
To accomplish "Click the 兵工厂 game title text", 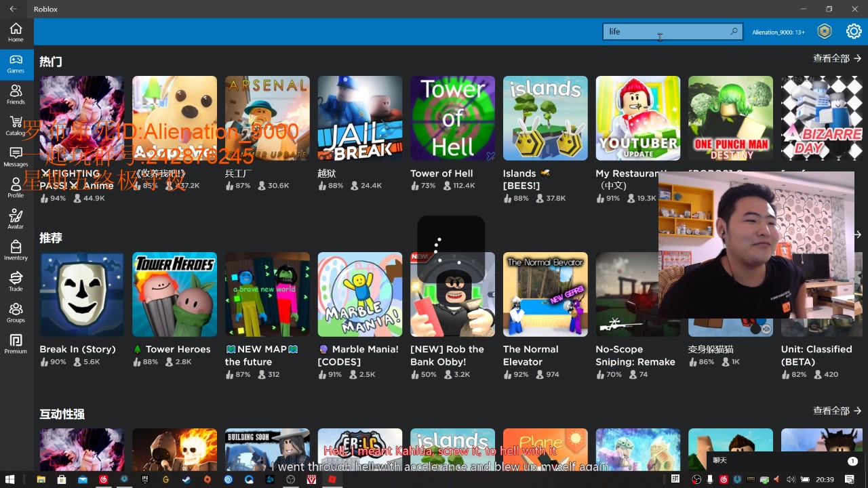I will 239,174.
